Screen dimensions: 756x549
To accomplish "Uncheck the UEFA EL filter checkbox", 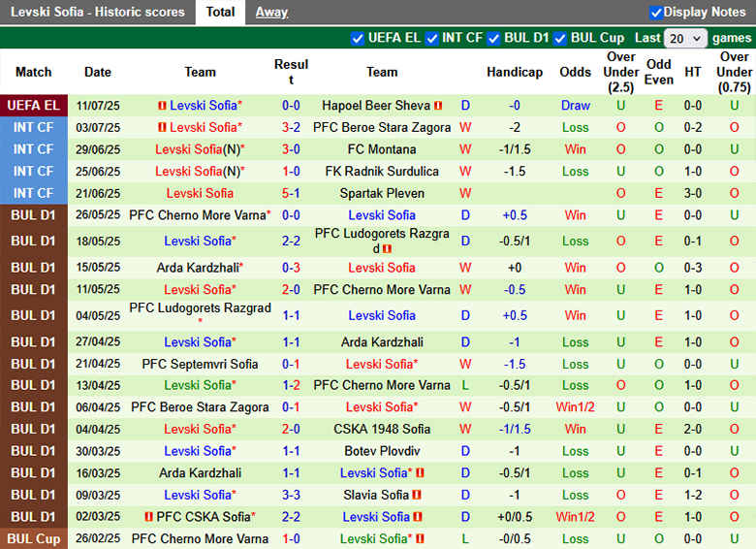I will (x=358, y=39).
